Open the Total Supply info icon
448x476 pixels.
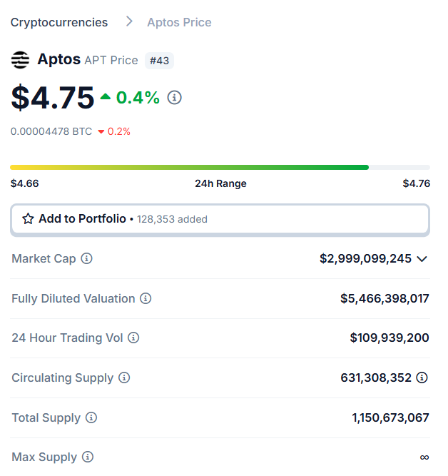(91, 417)
